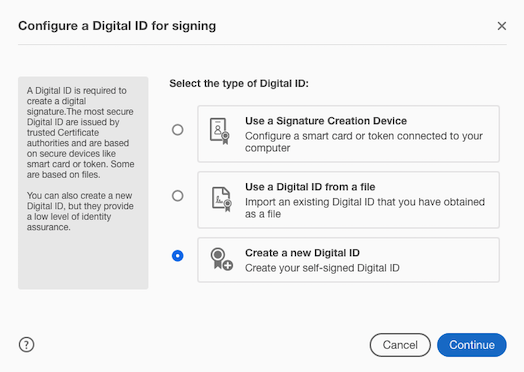Open help with the question mark icon
Viewport: 524px width, 372px height.
[x=26, y=345]
